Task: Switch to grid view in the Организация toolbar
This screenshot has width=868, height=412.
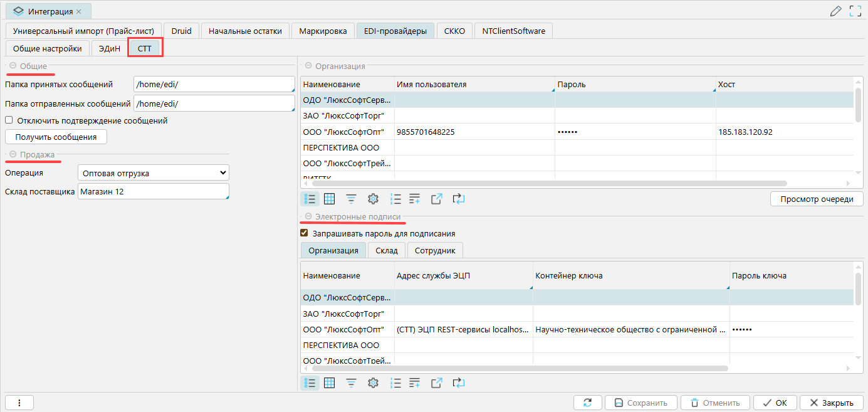Action: (x=330, y=199)
